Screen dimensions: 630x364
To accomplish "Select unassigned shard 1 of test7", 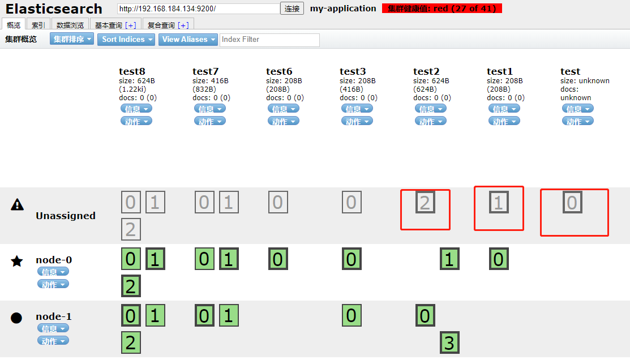I will click(229, 202).
